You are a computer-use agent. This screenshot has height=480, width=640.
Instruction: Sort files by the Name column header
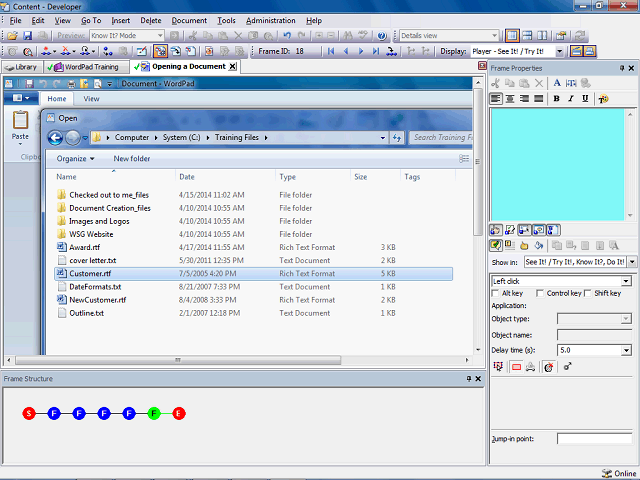[66, 177]
